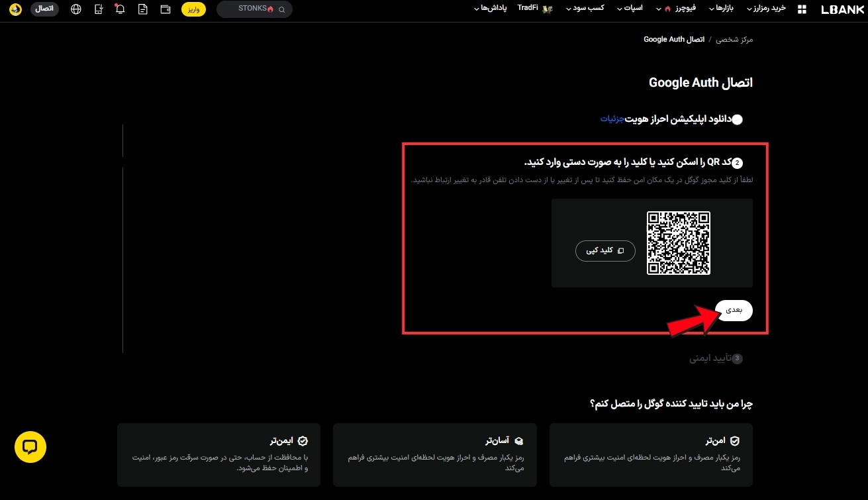Expand the اسپات menu
The image size is (868, 500).
click(630, 9)
